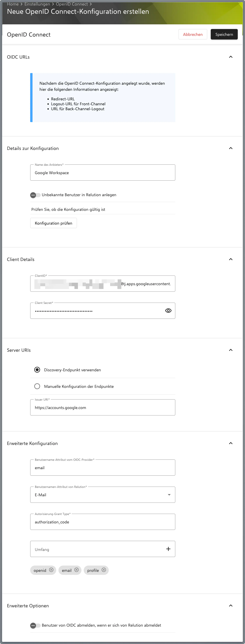Open Benutzernamen-Attribut von Relution dropdown
The image size is (245, 644).
click(103, 495)
